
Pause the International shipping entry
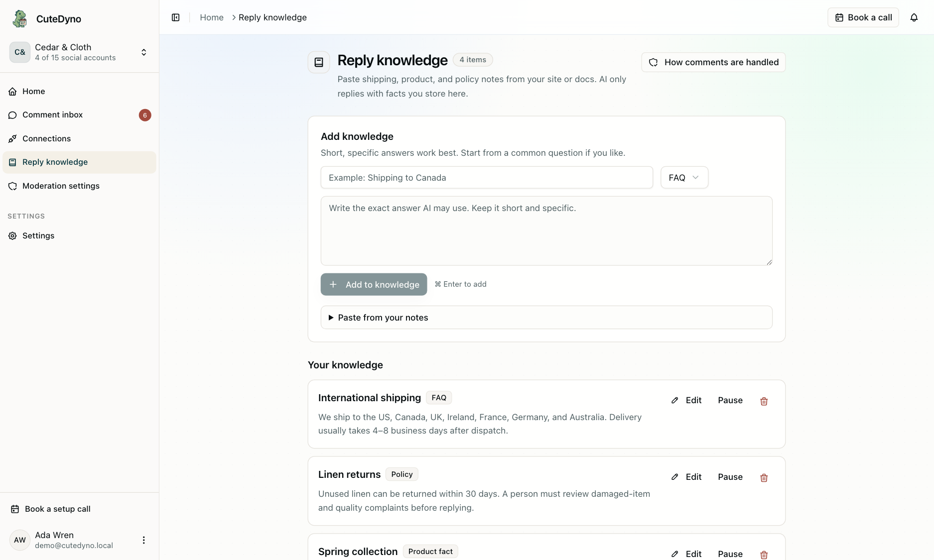point(730,400)
